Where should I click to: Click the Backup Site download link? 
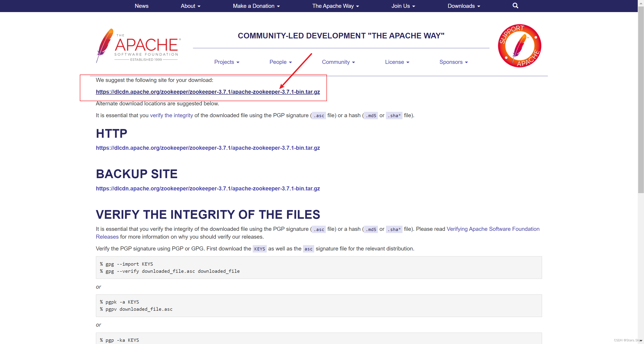(208, 188)
